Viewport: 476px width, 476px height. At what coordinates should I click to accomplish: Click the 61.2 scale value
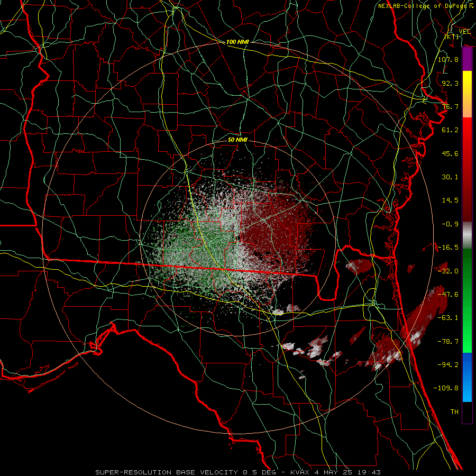450,130
